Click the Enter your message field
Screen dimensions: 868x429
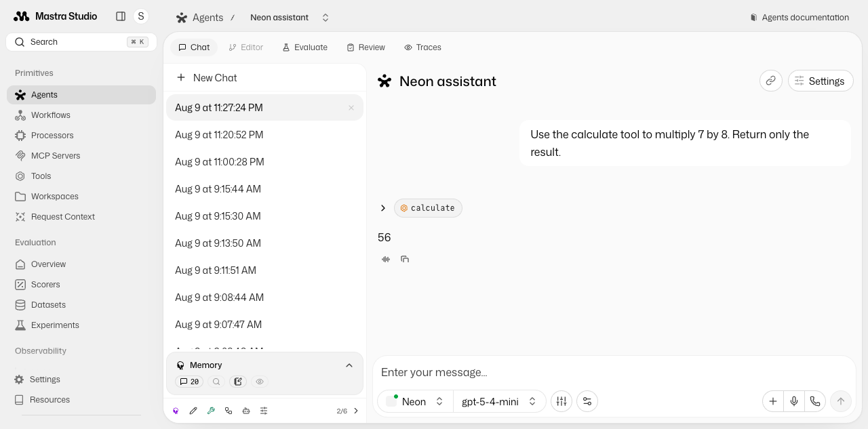coord(614,372)
